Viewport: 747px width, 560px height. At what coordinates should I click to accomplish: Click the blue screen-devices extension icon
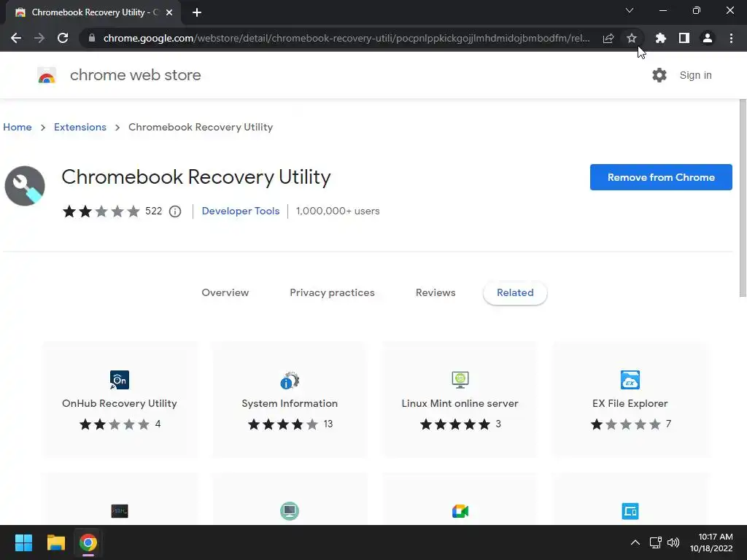point(630,511)
